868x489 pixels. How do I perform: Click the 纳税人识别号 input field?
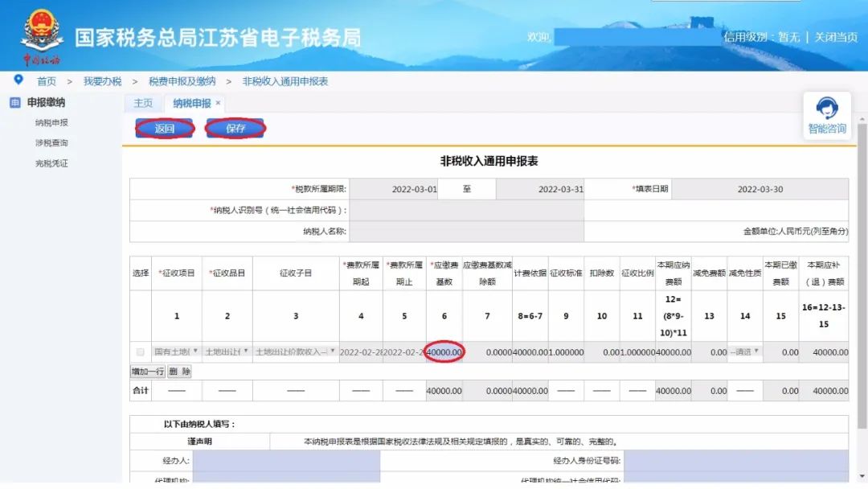tap(467, 211)
